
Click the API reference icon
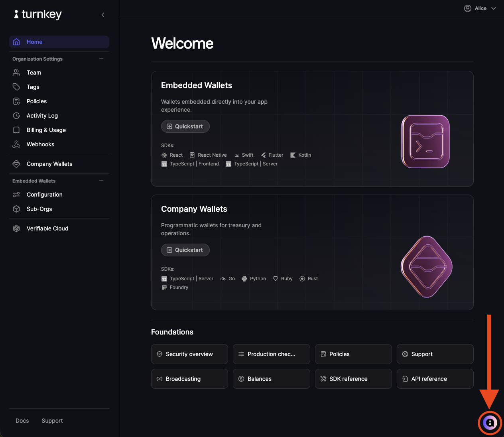click(x=405, y=379)
